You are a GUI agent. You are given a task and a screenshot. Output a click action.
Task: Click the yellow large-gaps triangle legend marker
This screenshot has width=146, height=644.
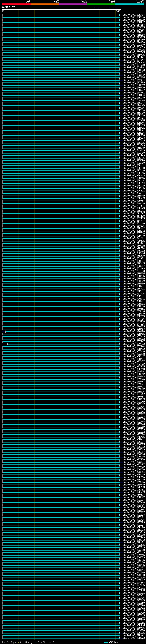(x=19, y=642)
